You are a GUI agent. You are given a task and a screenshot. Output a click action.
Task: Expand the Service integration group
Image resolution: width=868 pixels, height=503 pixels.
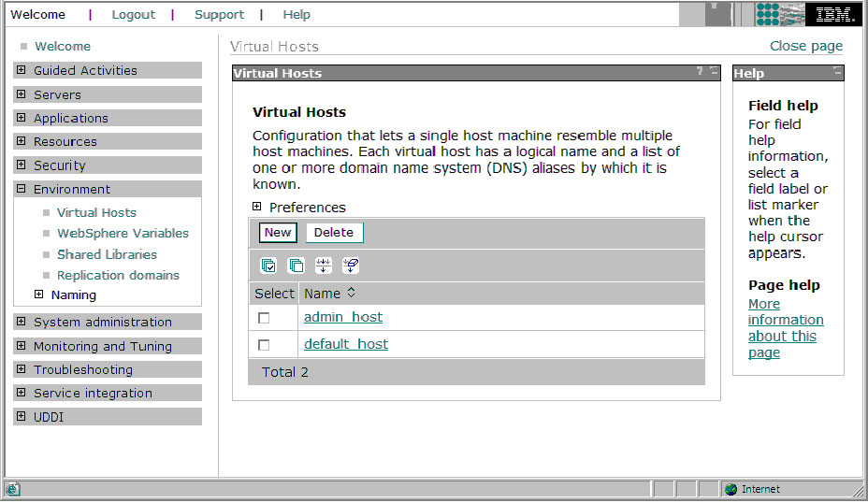(x=21, y=393)
